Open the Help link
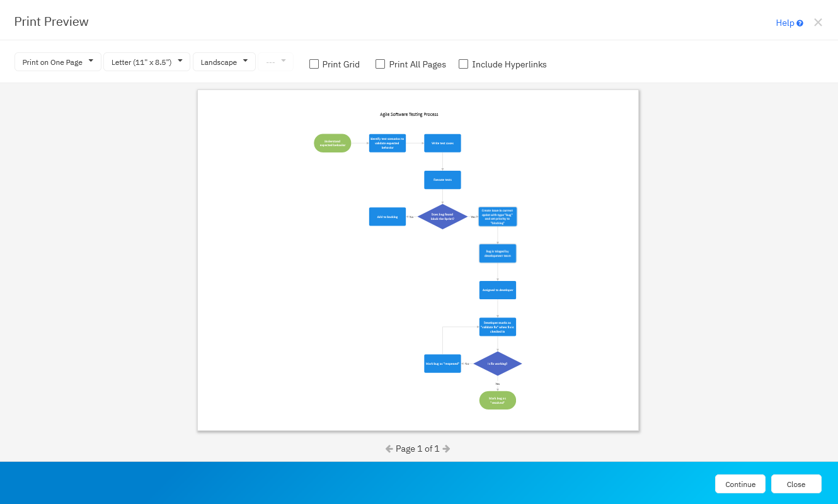This screenshot has height=504, width=838. coord(785,23)
